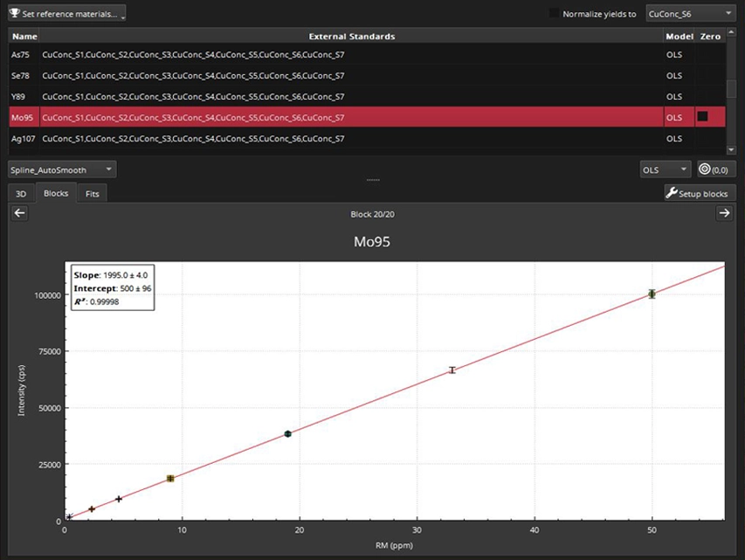Open the OLS model selector icon arrow

coord(683,169)
